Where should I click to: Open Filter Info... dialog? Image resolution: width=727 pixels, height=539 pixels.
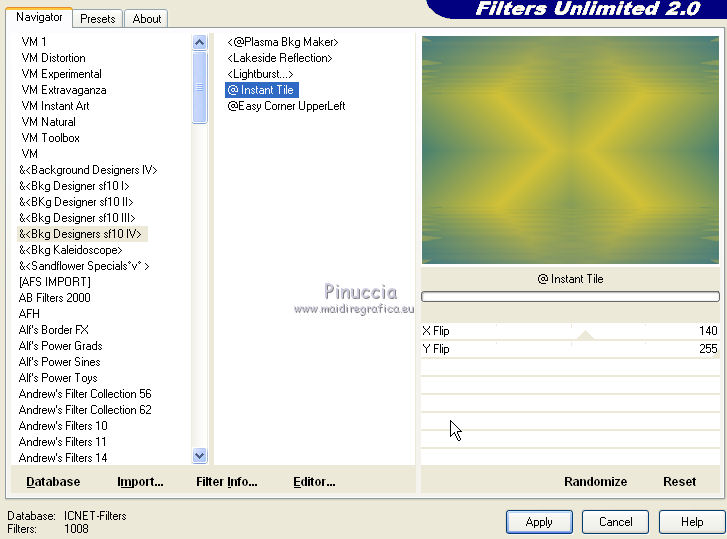pos(226,482)
